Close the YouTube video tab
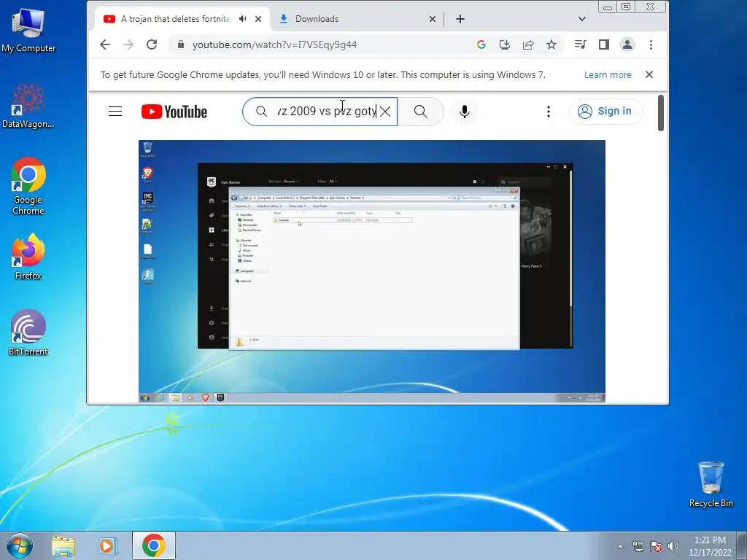The height and width of the screenshot is (560, 747). 258,18
